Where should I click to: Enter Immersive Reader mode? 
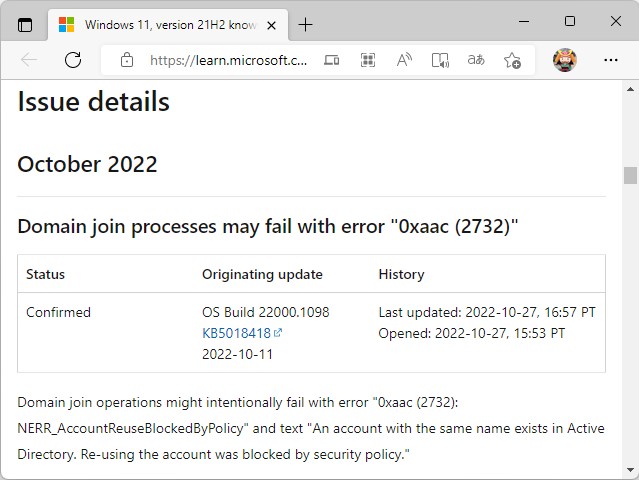coord(440,60)
